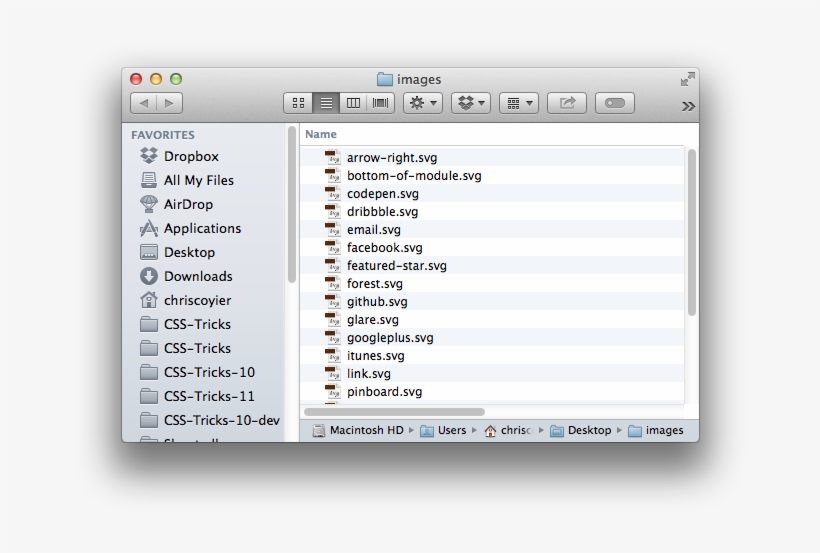Select featured-star.svg file
820x553 pixels.
pos(492,265)
